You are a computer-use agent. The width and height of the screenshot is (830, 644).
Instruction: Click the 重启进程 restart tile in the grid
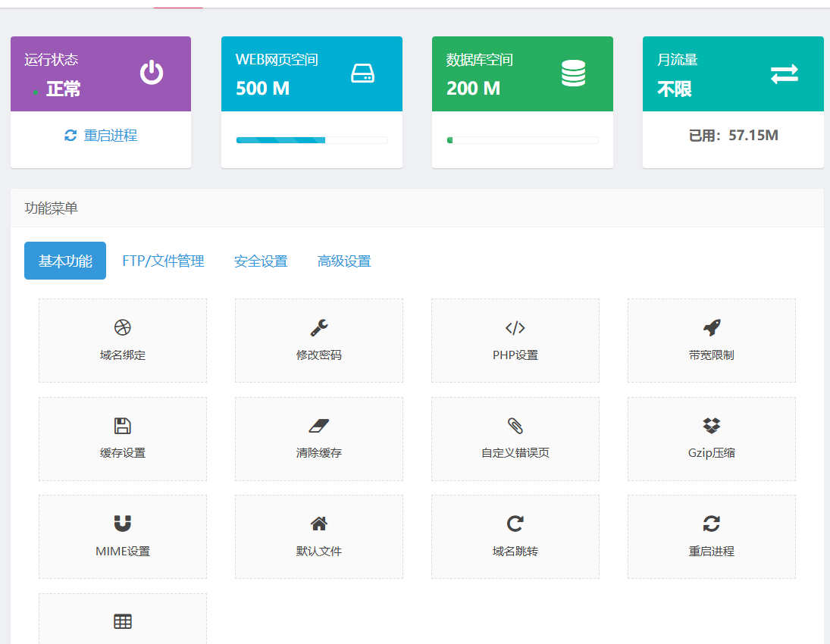711,536
